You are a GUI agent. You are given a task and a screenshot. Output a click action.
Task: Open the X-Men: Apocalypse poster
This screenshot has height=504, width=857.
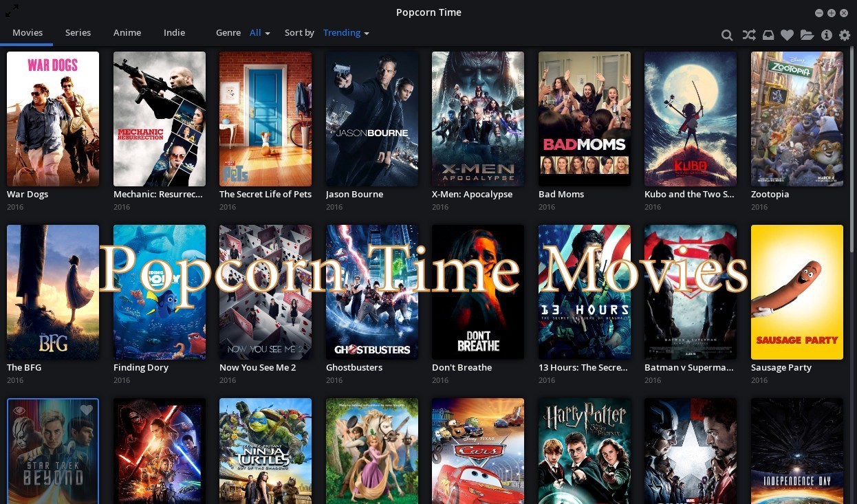click(x=478, y=119)
